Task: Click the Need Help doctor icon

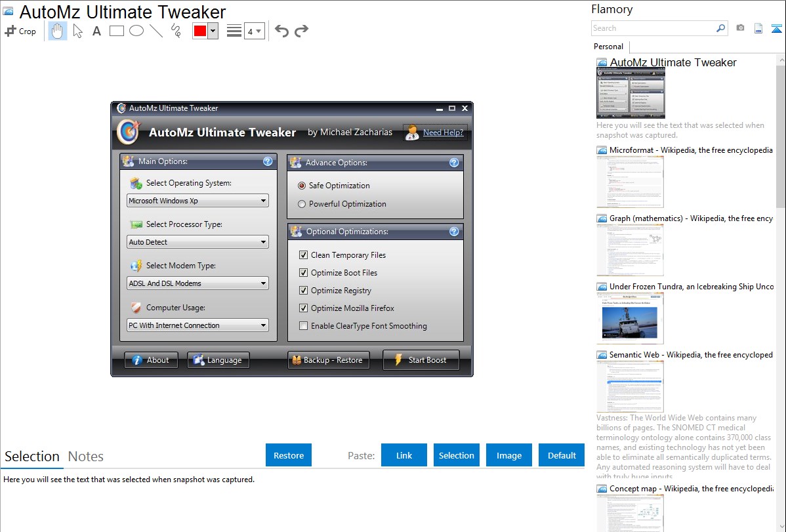Action: click(x=411, y=133)
